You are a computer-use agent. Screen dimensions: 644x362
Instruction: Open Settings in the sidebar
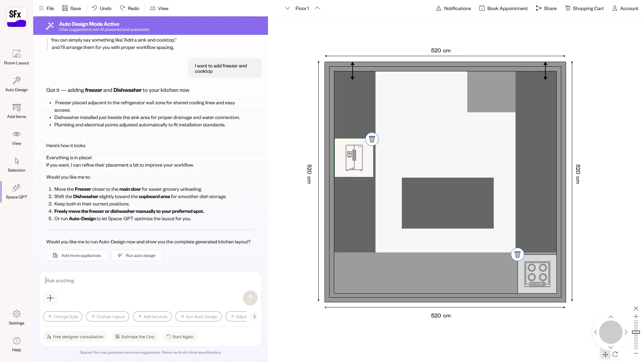(x=16, y=317)
